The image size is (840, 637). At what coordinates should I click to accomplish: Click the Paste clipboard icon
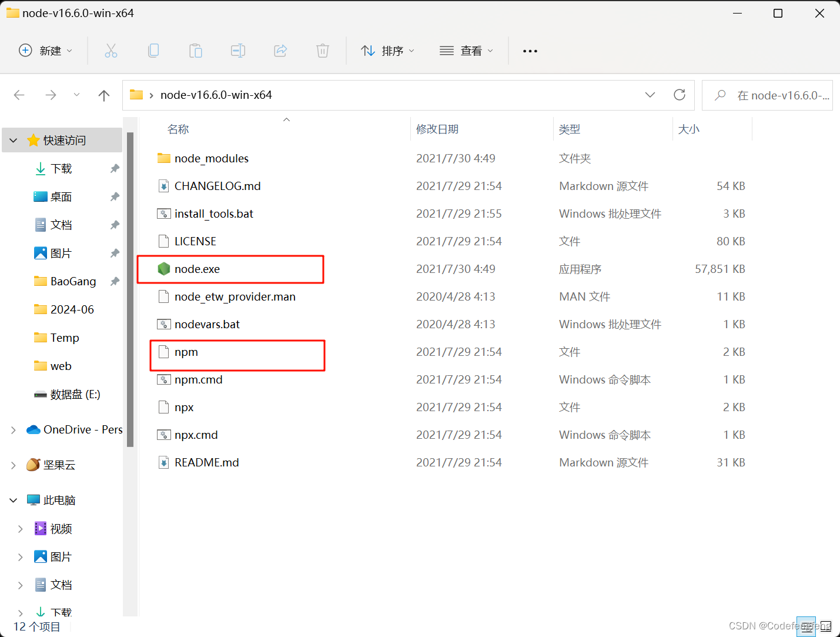coord(196,51)
